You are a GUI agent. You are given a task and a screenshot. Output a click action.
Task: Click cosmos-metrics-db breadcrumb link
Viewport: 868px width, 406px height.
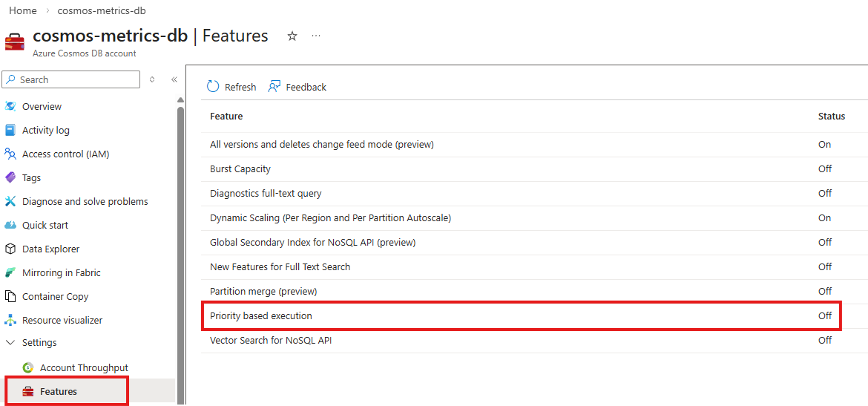(x=102, y=11)
